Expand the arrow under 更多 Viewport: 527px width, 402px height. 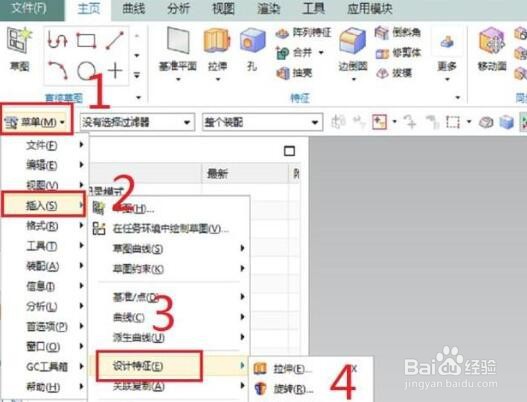tap(447, 79)
